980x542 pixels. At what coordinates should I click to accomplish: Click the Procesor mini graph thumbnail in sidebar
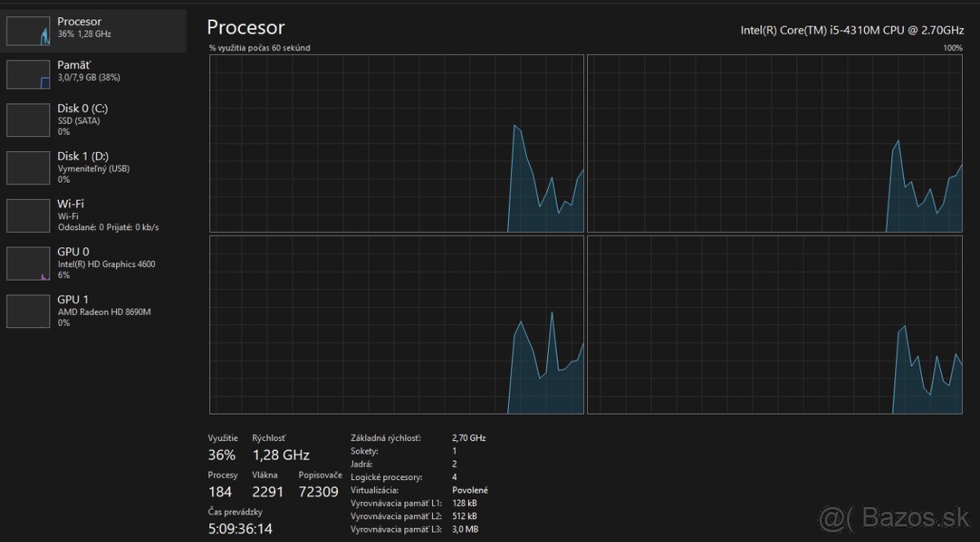coord(29,31)
